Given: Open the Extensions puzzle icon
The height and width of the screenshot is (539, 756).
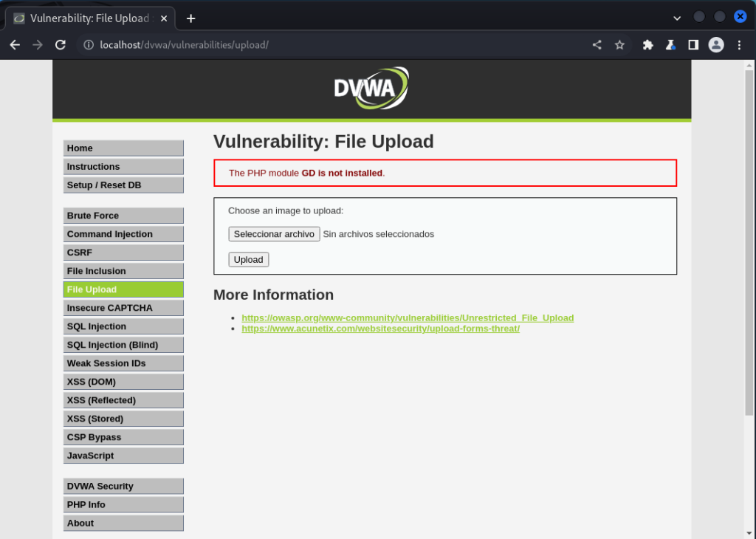Looking at the screenshot, I should (648, 45).
